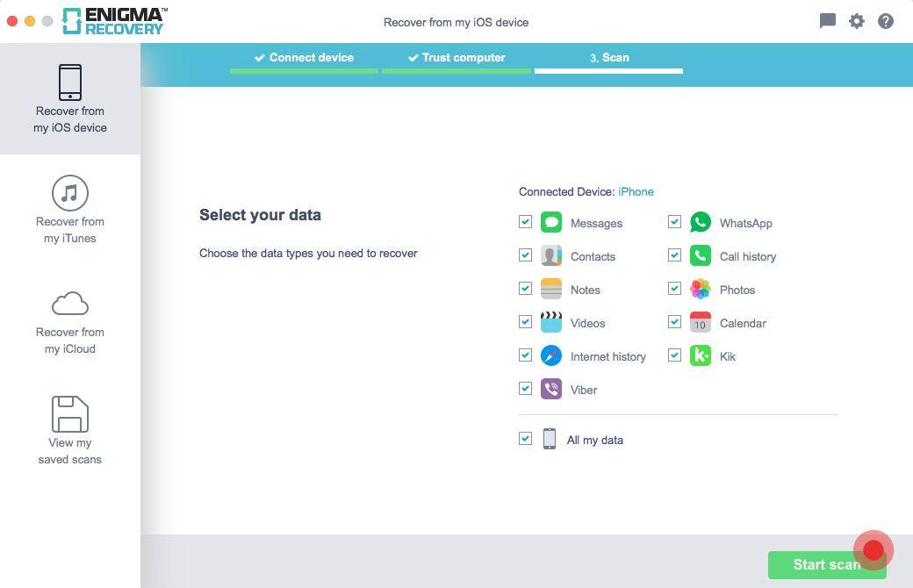Click the Kik app icon

click(701, 355)
